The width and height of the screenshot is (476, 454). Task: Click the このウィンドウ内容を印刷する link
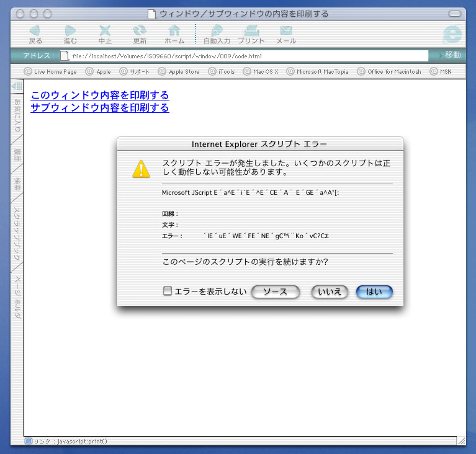100,95
